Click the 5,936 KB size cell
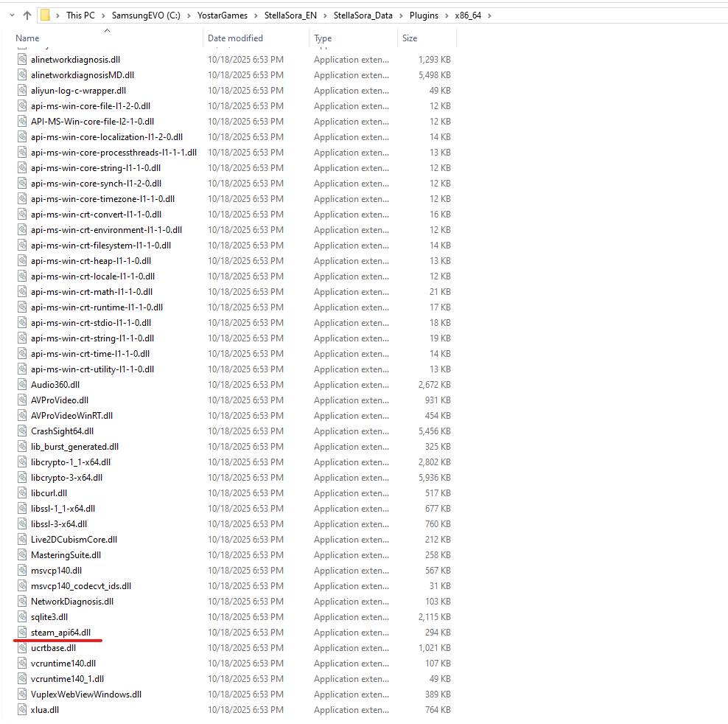This screenshot has height=724, width=728. pyautogui.click(x=435, y=477)
